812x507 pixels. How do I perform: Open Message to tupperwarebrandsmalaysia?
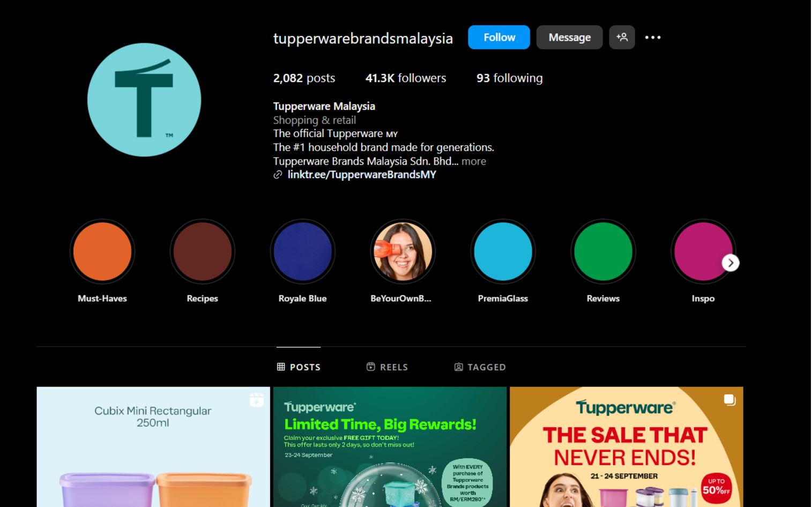tap(569, 38)
